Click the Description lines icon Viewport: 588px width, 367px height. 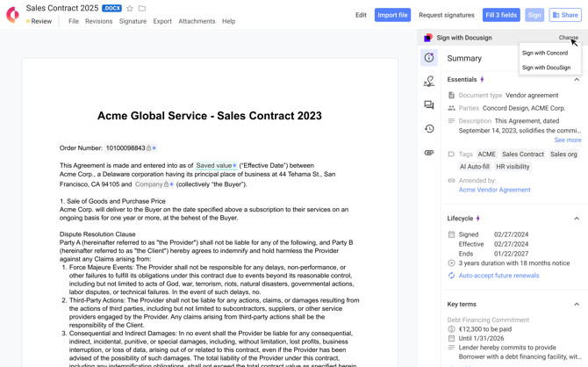(451, 121)
